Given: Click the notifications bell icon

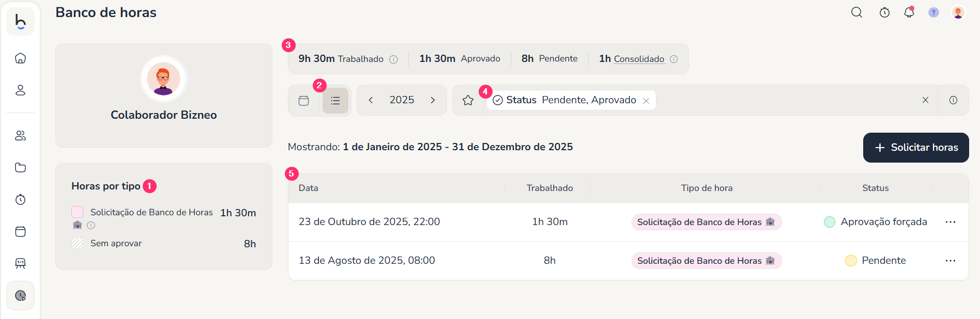Looking at the screenshot, I should coord(909,12).
